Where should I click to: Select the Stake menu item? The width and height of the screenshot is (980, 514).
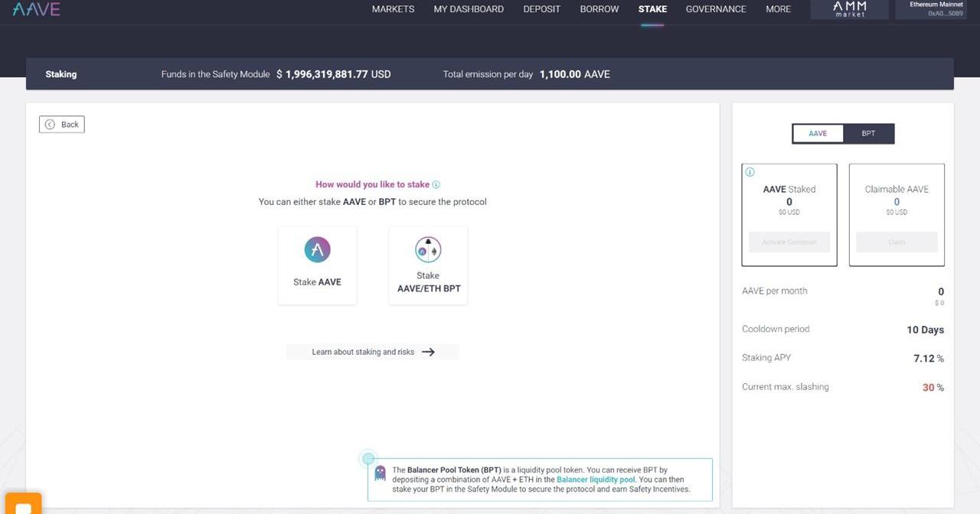[x=652, y=9]
